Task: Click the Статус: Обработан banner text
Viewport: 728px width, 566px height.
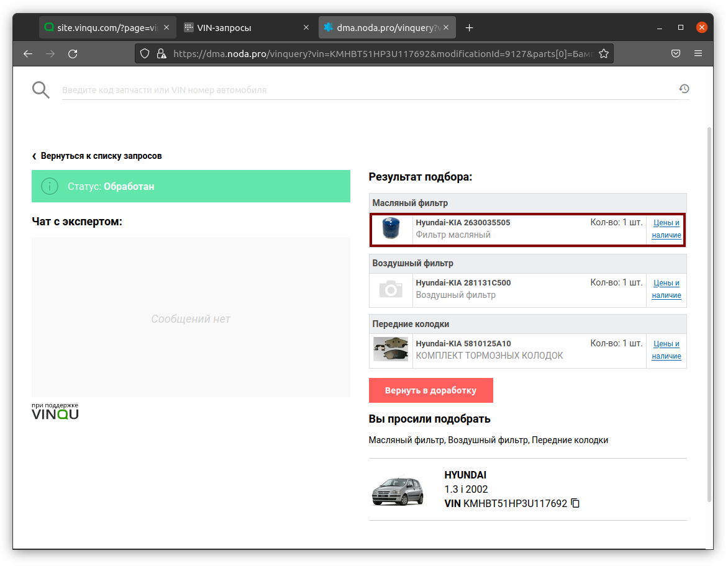Action: 111,187
